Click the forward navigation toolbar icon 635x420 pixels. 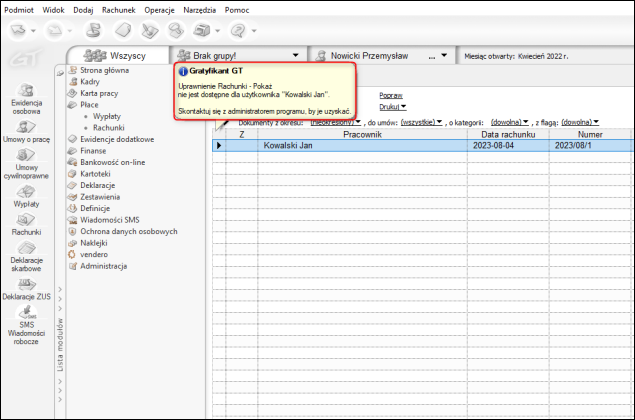(55, 30)
